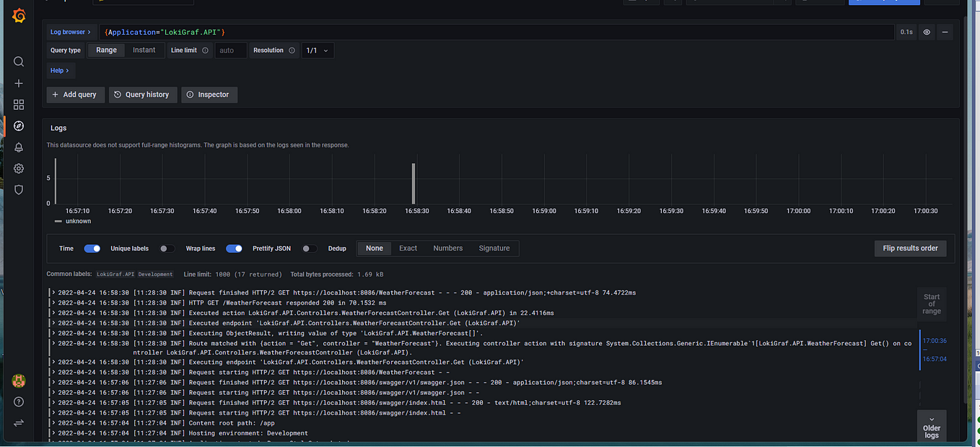Click Flip results order

coord(910,248)
